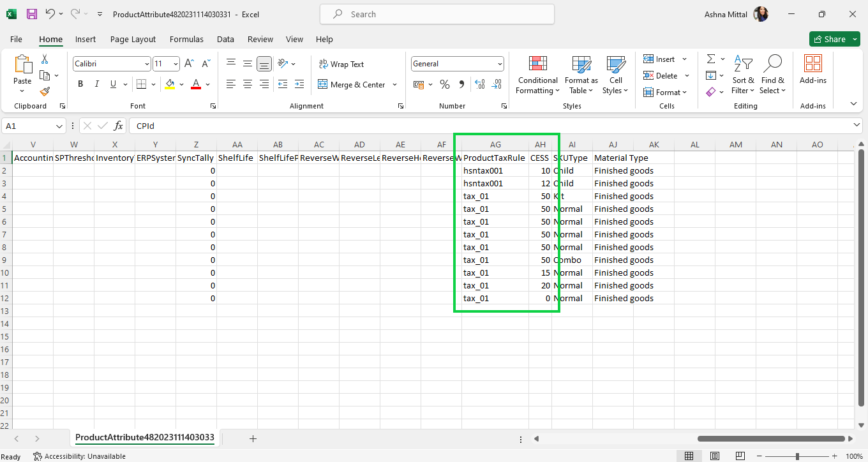Collapse the ribbon with chevron
Image resolution: width=868 pixels, height=462 pixels.
click(x=853, y=103)
